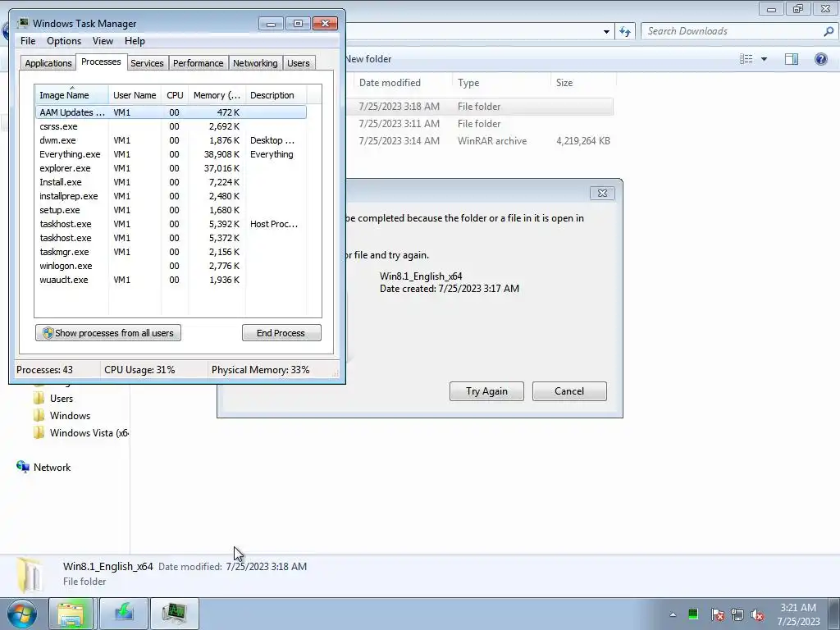The image size is (840, 630).
Task: Open Windows Explorer from the taskbar
Action: [71, 614]
